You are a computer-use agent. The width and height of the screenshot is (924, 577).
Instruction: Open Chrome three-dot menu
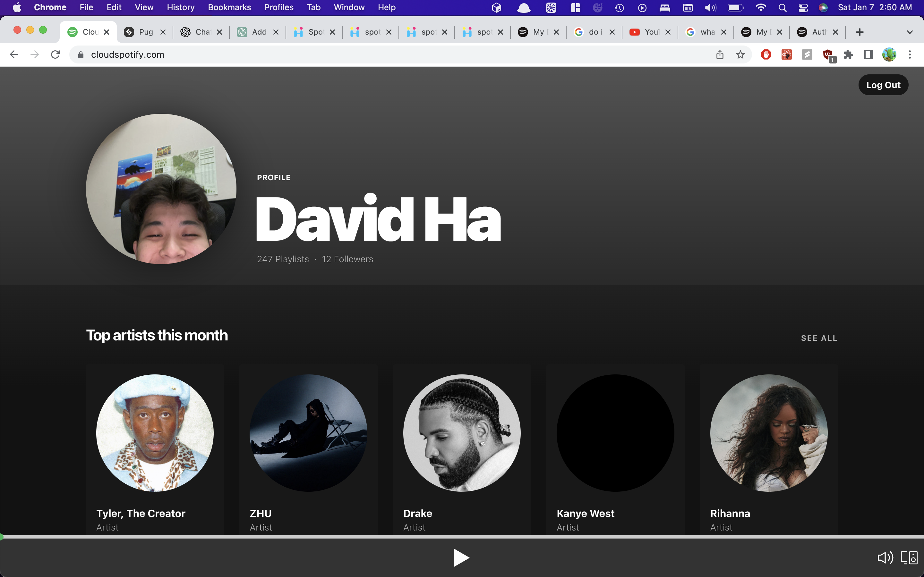910,54
